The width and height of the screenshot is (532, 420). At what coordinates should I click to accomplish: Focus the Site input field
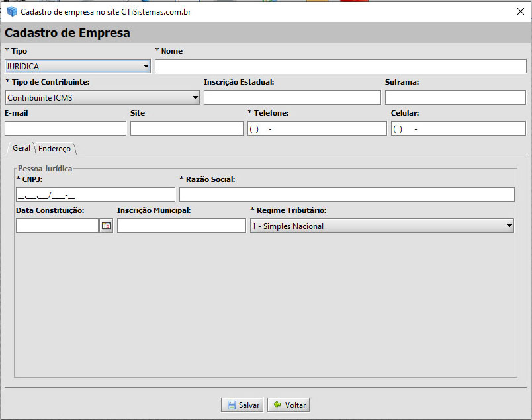pyautogui.click(x=187, y=128)
